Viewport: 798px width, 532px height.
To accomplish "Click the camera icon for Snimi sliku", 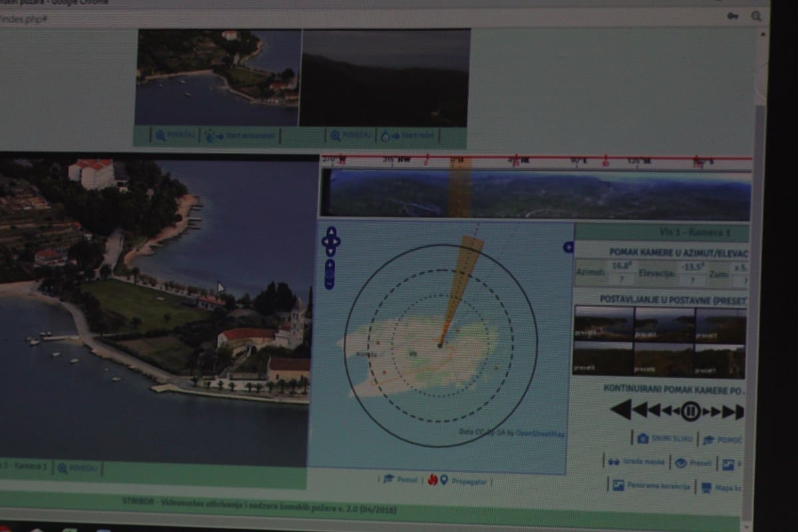I will [x=643, y=439].
